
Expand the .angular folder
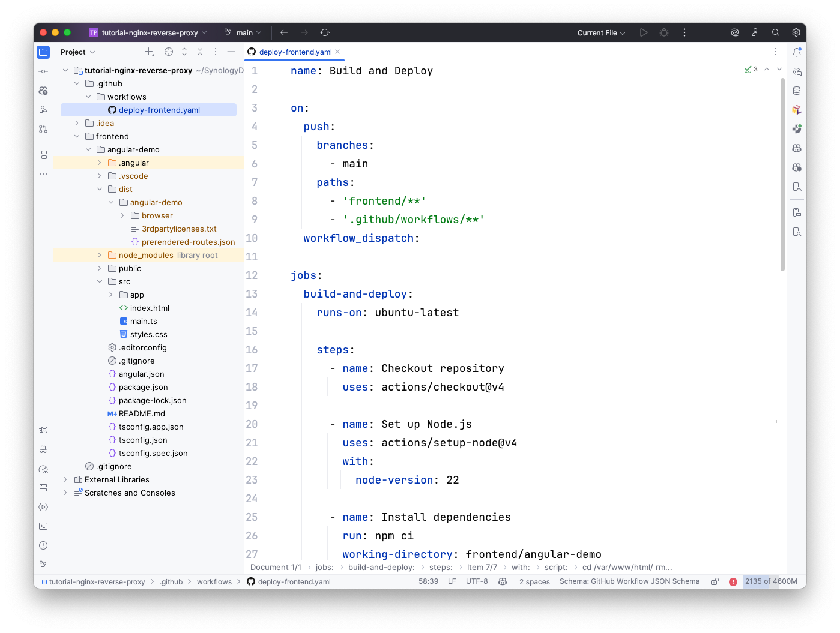pos(100,163)
